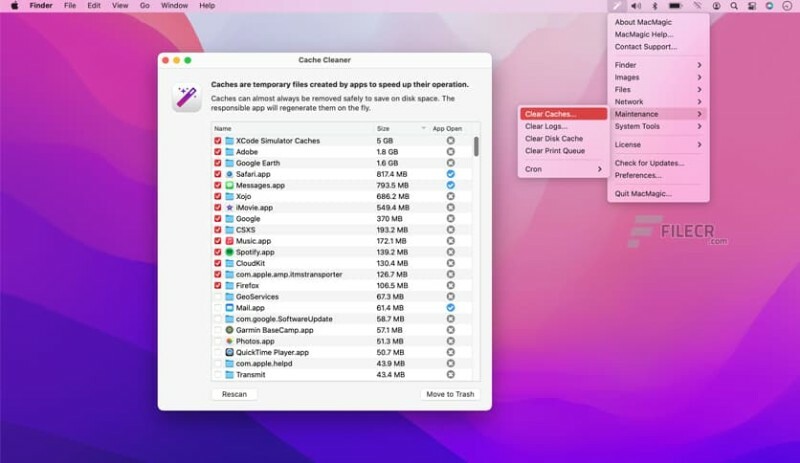Image resolution: width=800 pixels, height=463 pixels.
Task: Expand the Cron submenu
Action: 563,169
